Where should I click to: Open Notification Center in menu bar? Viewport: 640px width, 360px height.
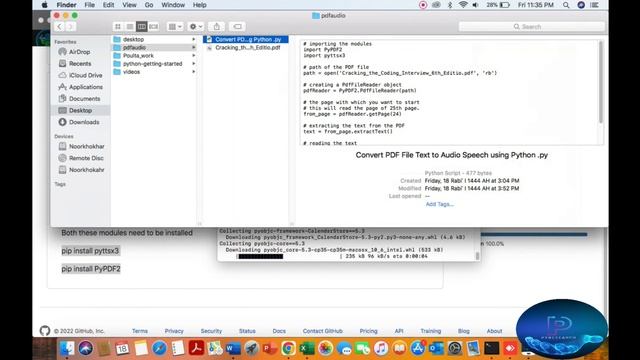click(x=595, y=5)
